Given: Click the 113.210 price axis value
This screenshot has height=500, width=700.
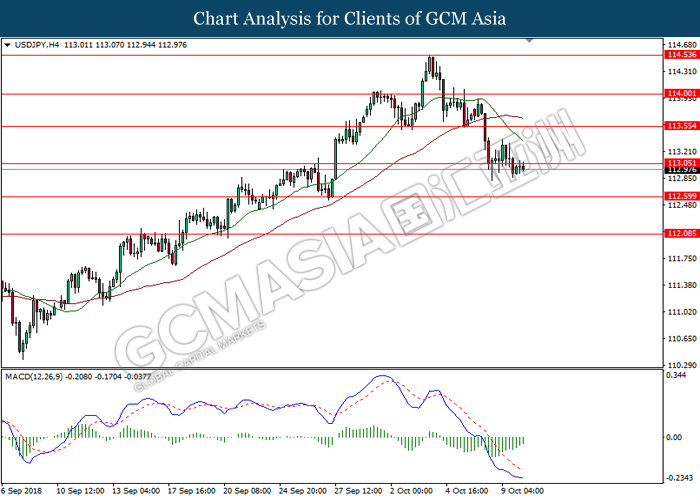Looking at the screenshot, I should point(682,152).
